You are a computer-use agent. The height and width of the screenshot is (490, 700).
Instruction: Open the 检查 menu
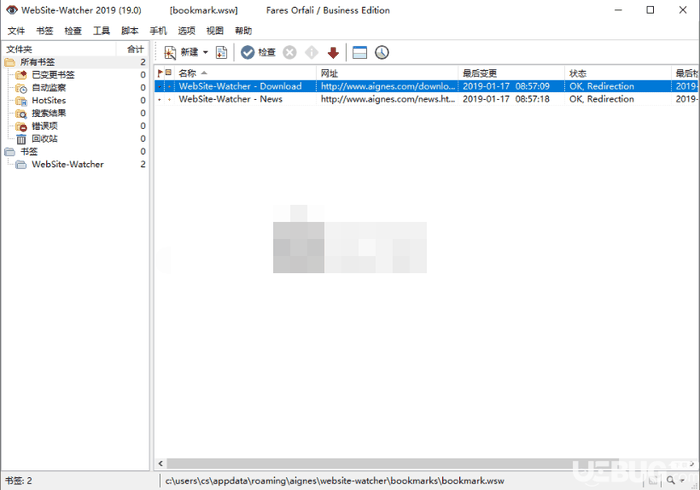[x=73, y=31]
